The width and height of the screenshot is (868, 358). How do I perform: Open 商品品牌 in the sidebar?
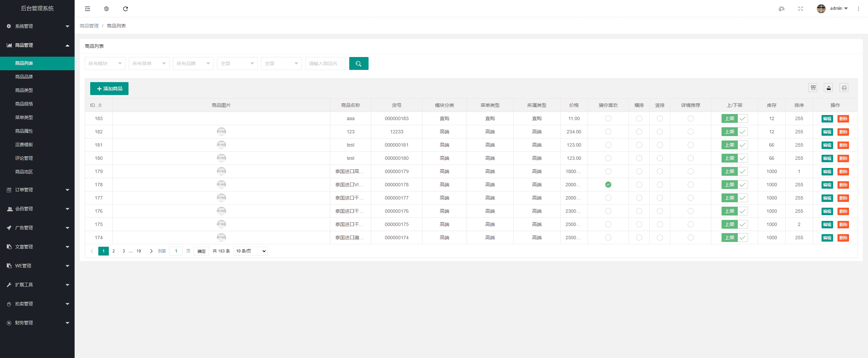(x=24, y=77)
